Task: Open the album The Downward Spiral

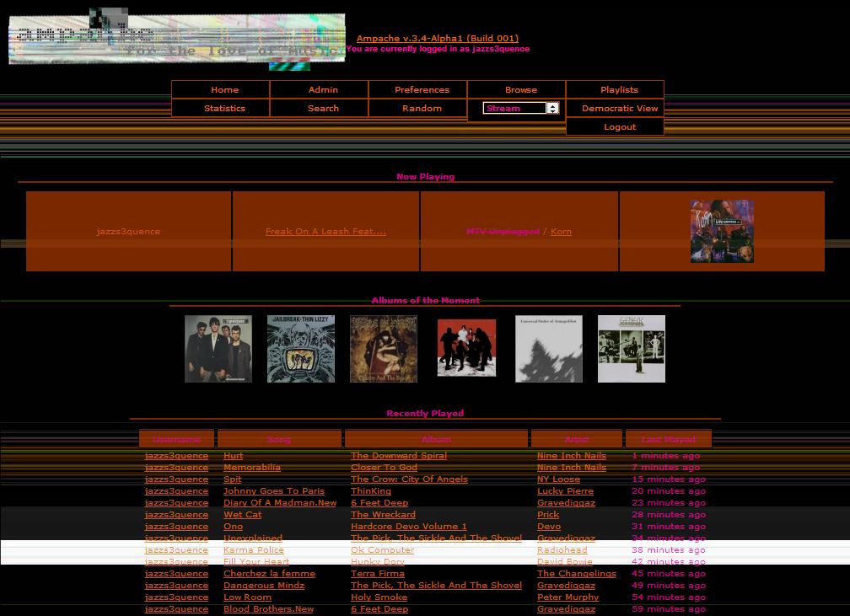Action: tap(399, 456)
